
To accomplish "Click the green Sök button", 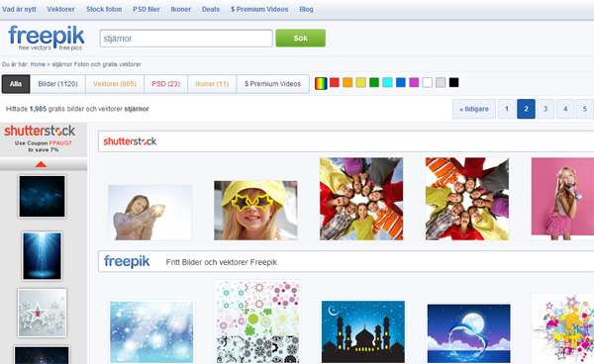I will (x=300, y=39).
